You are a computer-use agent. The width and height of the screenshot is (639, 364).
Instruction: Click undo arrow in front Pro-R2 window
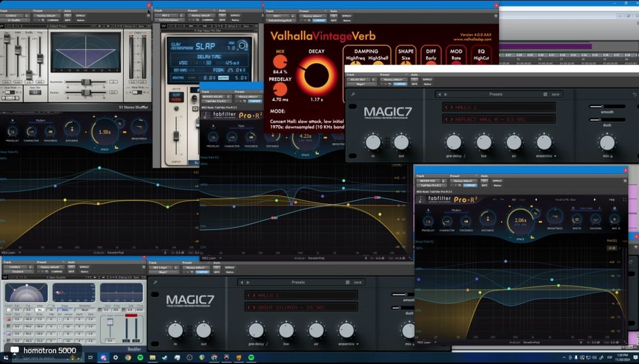(x=495, y=199)
